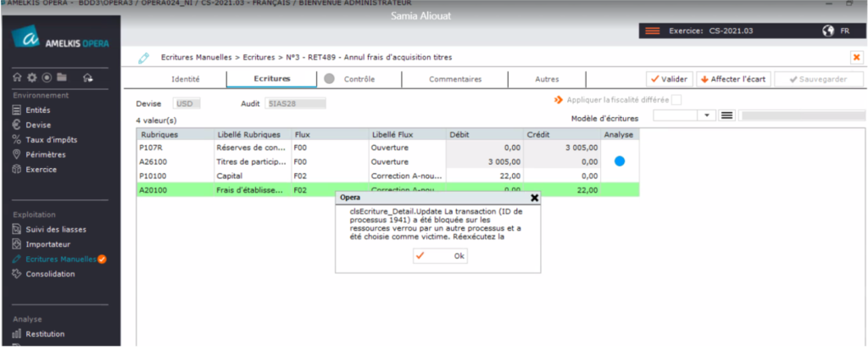
Task: Click the home icon in the sidebar toolbar
Action: click(17, 78)
